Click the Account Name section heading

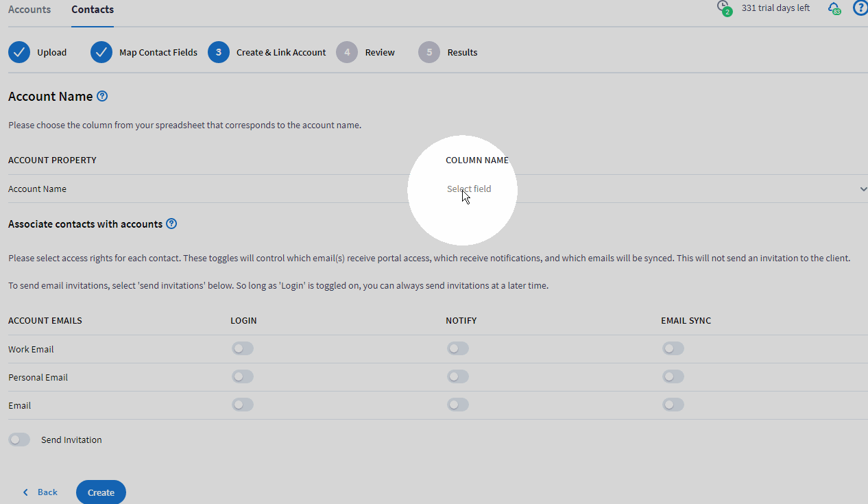50,96
